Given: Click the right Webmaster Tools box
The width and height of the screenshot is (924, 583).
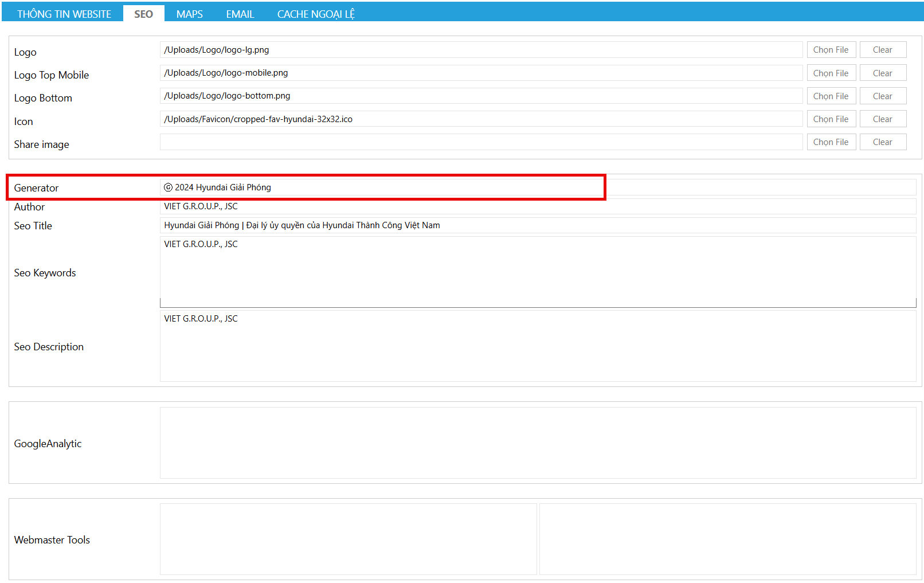Looking at the screenshot, I should click(727, 539).
